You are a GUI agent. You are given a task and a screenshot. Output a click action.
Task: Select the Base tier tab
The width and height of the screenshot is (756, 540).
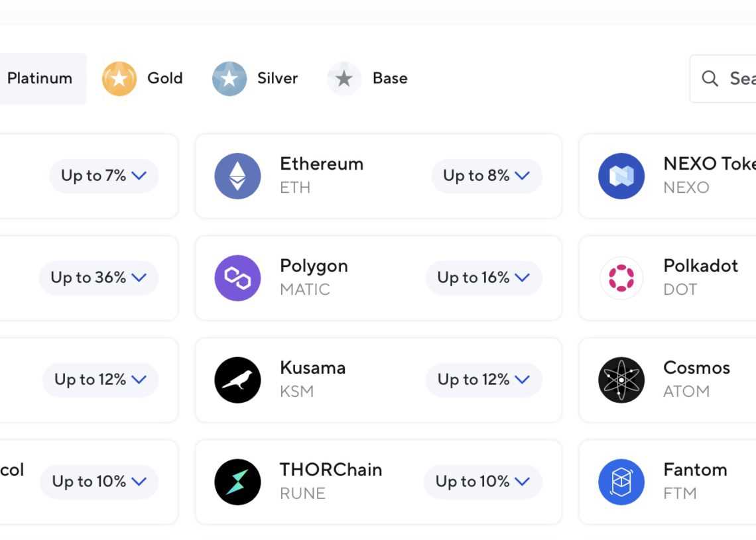tap(368, 78)
